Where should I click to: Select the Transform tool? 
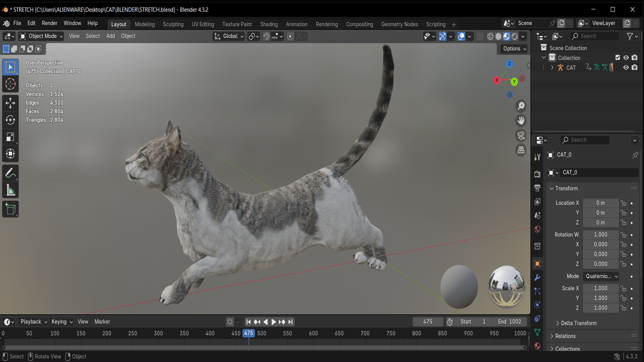tap(10, 154)
